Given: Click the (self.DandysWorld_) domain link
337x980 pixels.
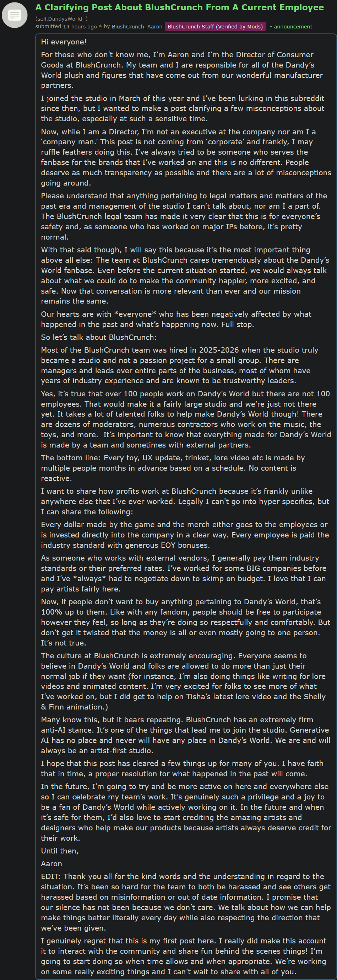Looking at the screenshot, I should coord(61,18).
